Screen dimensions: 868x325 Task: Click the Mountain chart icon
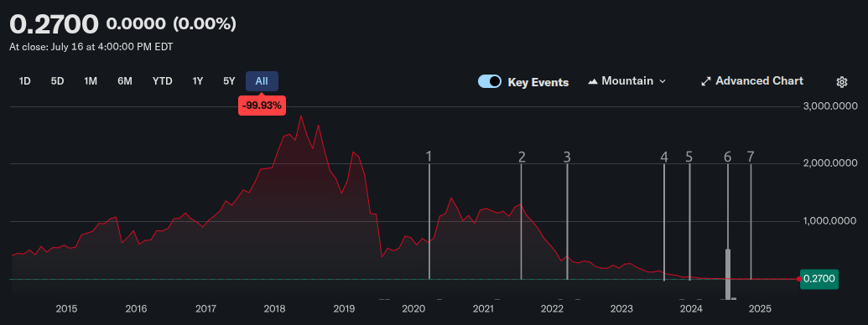tap(592, 82)
